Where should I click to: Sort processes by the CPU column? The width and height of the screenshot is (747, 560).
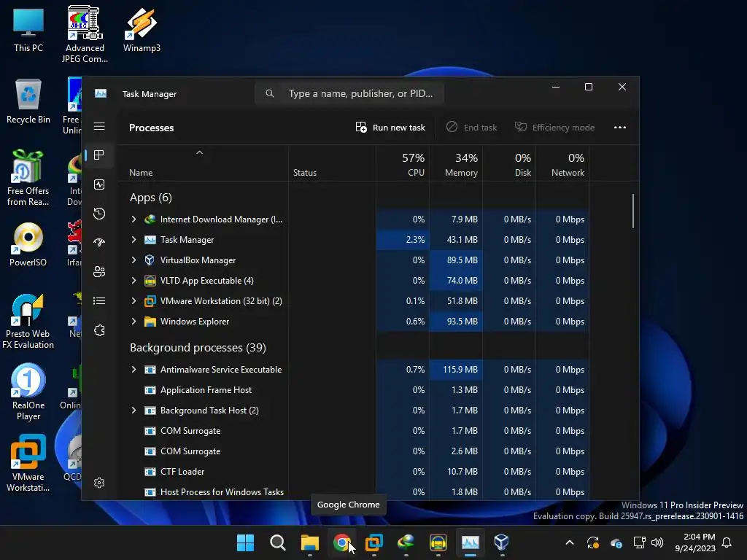click(403, 164)
